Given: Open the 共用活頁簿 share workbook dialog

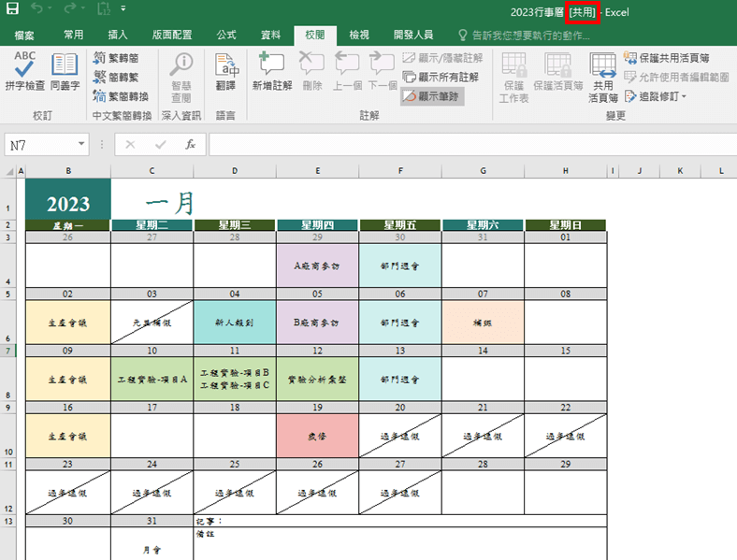Looking at the screenshot, I should point(602,75).
